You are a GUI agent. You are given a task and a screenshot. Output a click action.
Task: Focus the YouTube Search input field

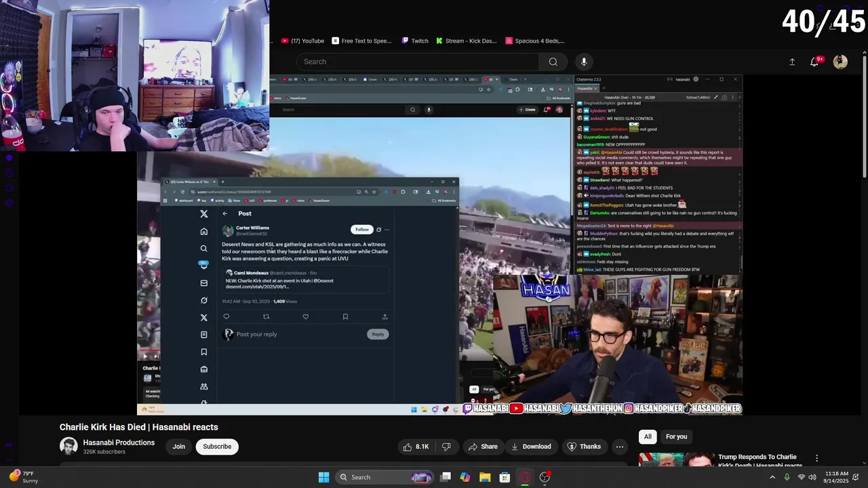(x=418, y=62)
